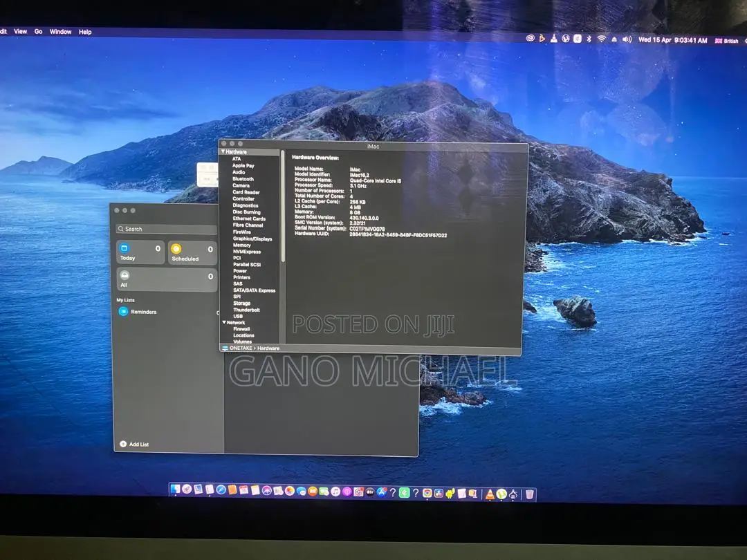Click the eject icon in menu bar
This screenshot has height=560, width=747.
point(614,39)
